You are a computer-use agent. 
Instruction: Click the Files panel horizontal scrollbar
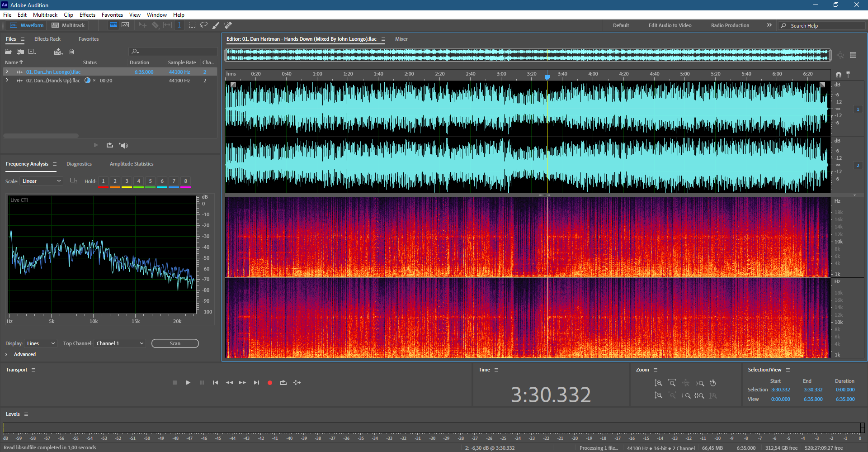coord(41,135)
